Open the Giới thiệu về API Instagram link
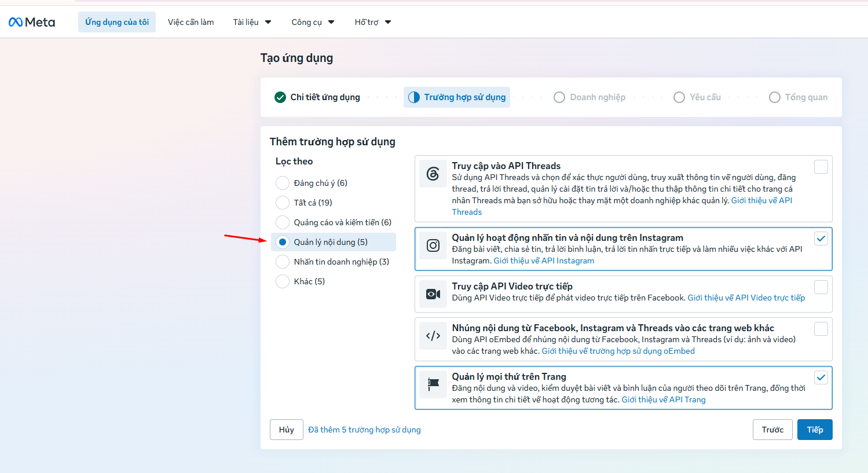The image size is (868, 473). pos(544,261)
